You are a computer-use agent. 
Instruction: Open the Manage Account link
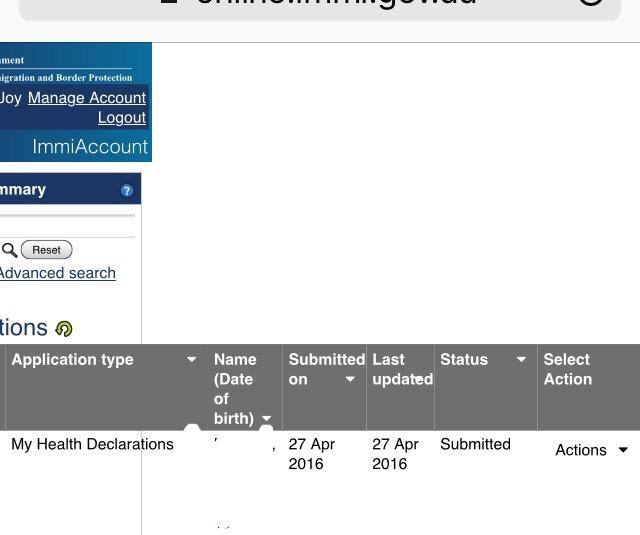[x=87, y=98]
